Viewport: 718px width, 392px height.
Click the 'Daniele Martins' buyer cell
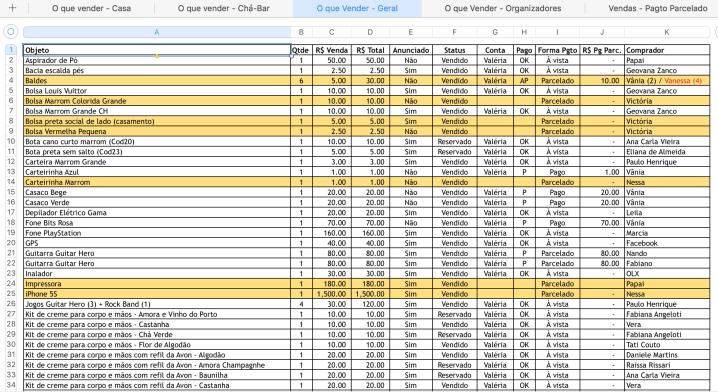[x=667, y=354]
